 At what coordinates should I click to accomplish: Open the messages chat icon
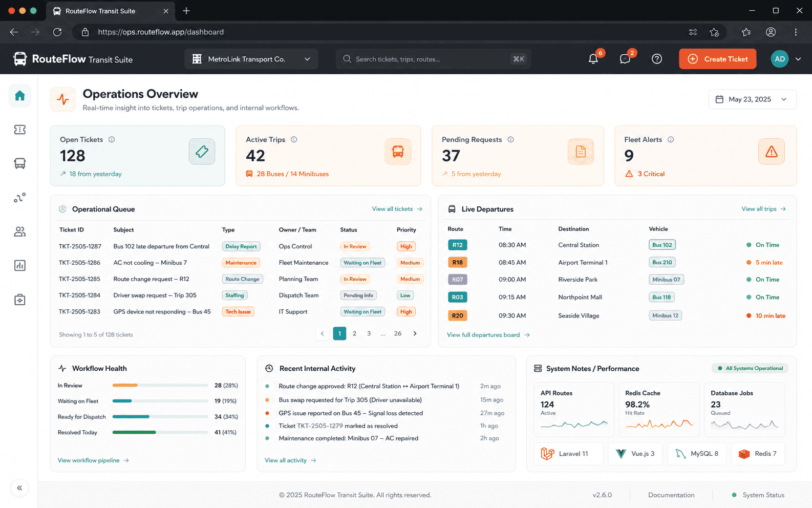coord(625,59)
